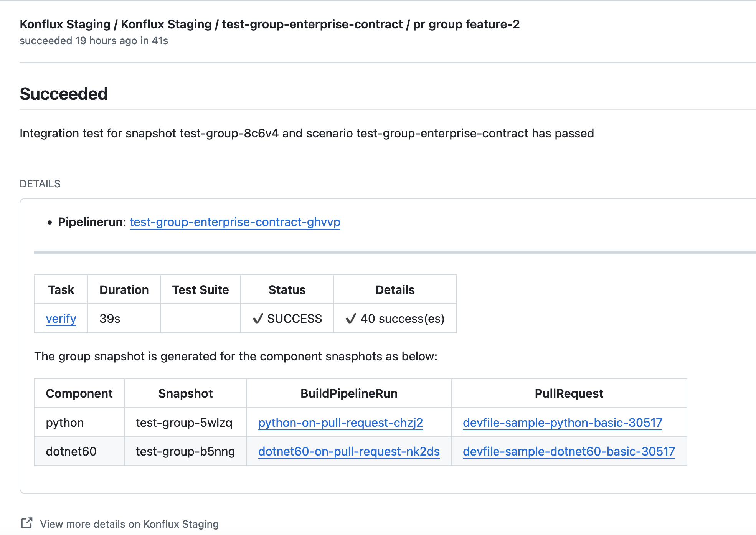
Task: Click the checkmark beside 40 success(es)
Action: click(x=351, y=319)
